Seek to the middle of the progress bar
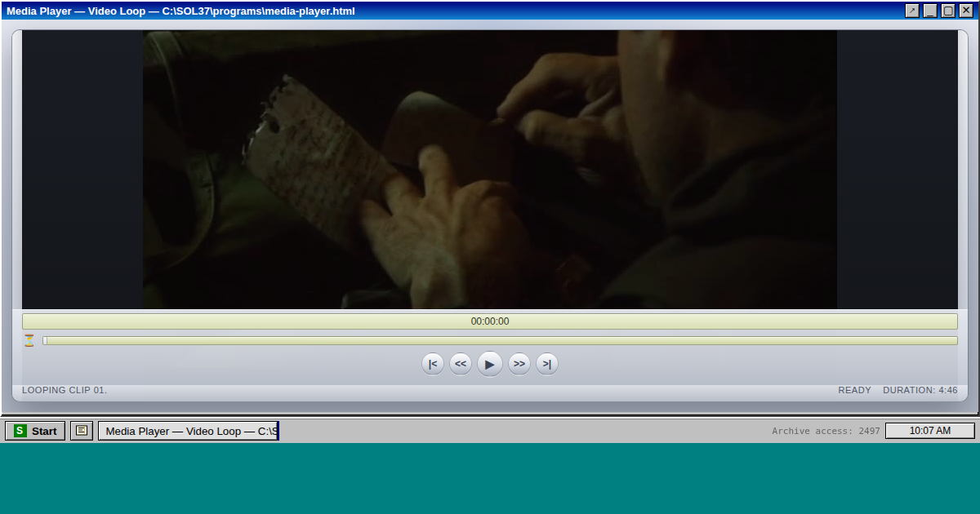980x514 pixels. (500, 340)
